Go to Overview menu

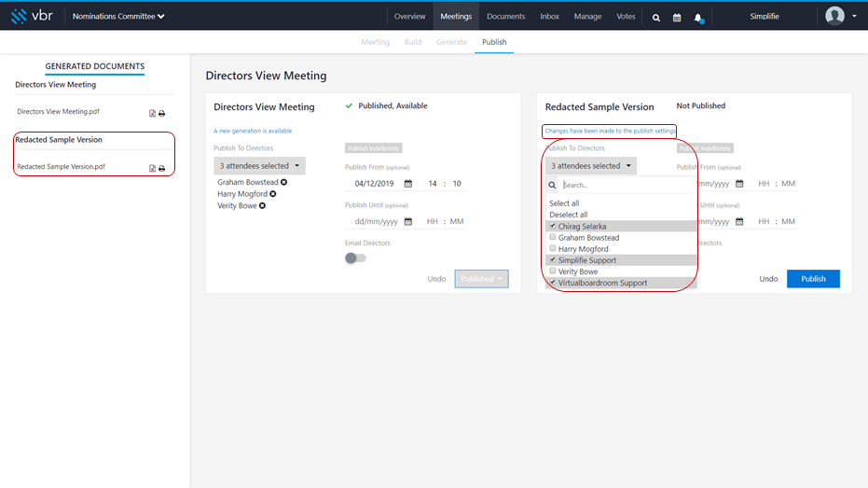click(x=409, y=17)
